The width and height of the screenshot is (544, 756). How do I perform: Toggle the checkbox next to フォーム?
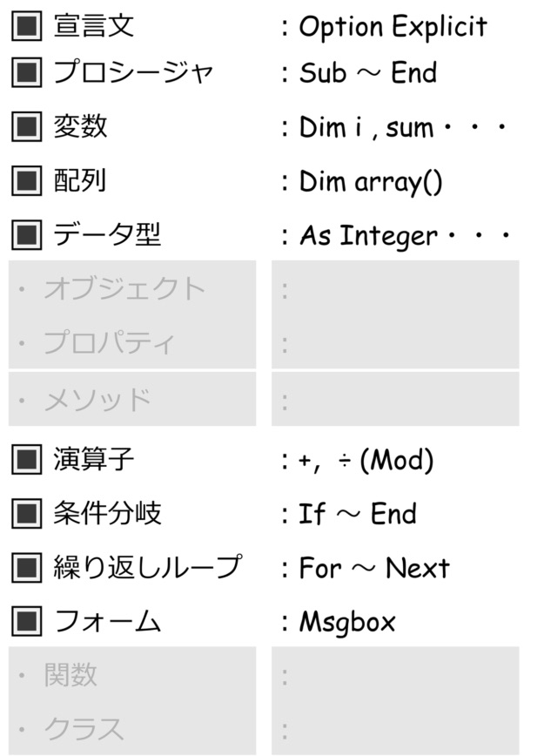26,621
